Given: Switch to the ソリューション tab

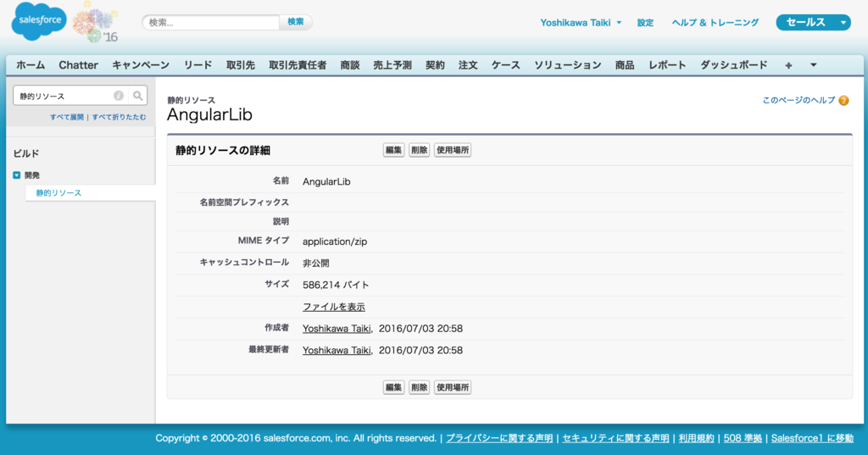Looking at the screenshot, I should coord(567,65).
